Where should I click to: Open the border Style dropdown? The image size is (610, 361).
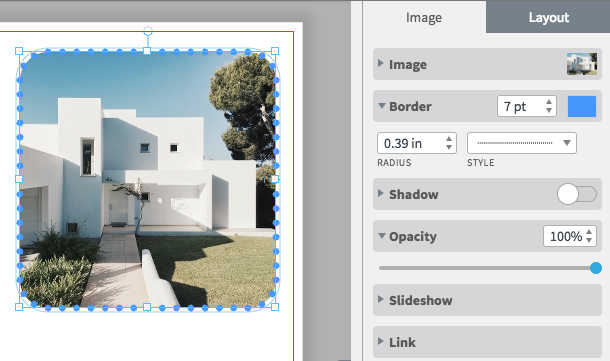522,143
